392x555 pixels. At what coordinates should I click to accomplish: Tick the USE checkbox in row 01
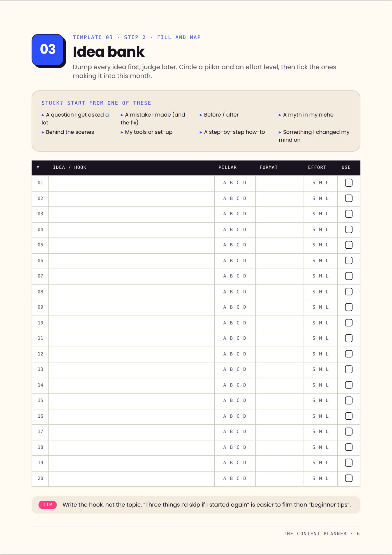coord(349,183)
